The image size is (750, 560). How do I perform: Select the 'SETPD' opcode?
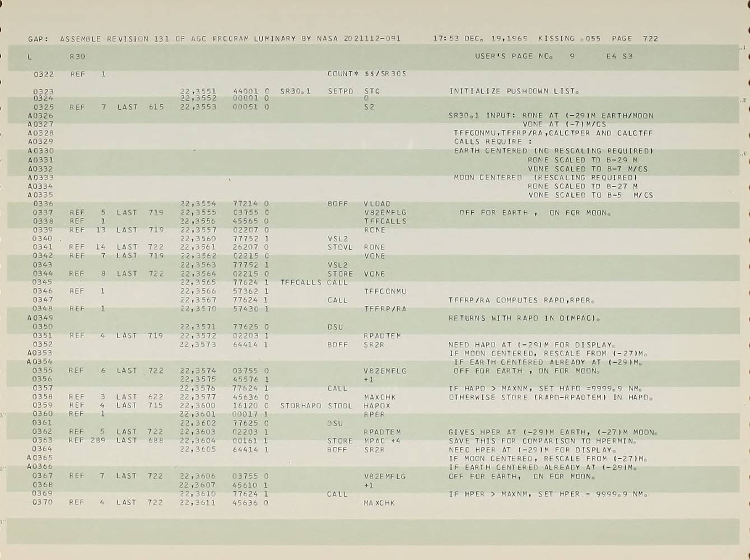tap(341, 91)
